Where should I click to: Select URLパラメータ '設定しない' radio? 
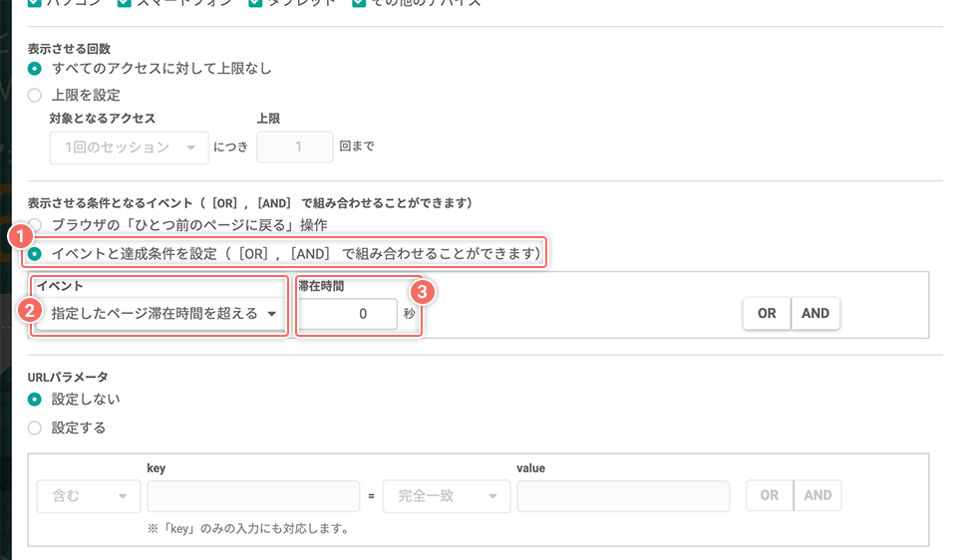point(35,400)
